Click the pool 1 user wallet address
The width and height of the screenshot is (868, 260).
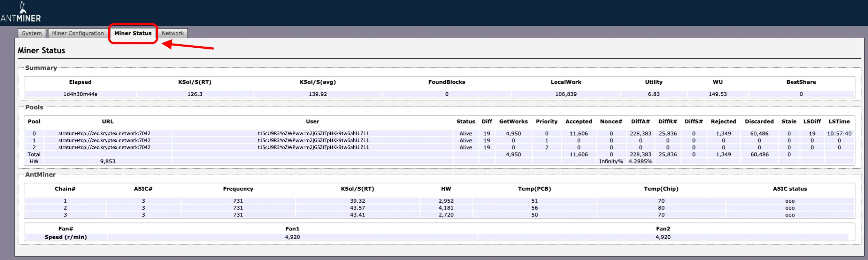click(x=313, y=140)
